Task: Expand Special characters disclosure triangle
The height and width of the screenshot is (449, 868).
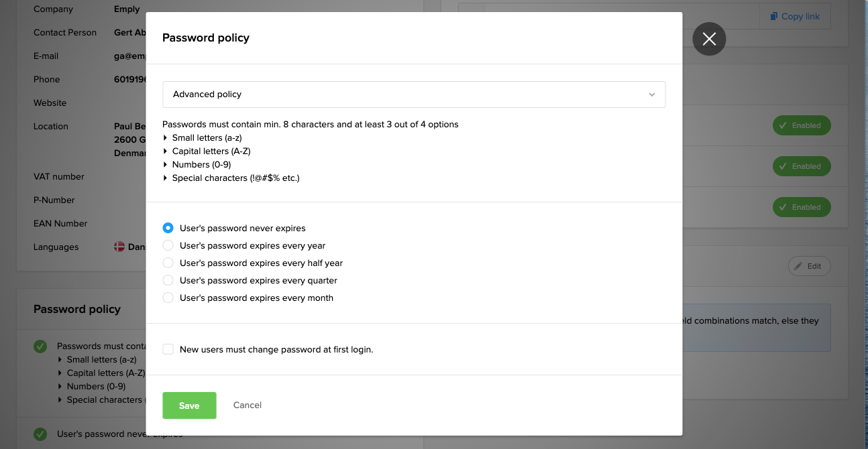Action: 166,178
